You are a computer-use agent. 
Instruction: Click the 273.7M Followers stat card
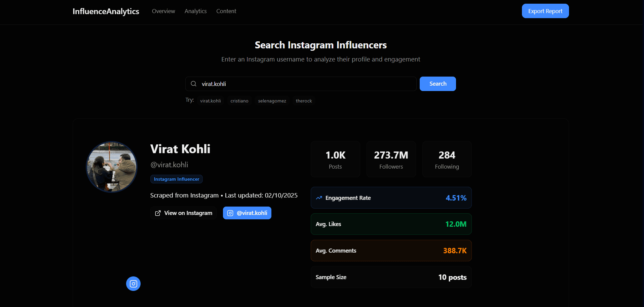(x=391, y=159)
